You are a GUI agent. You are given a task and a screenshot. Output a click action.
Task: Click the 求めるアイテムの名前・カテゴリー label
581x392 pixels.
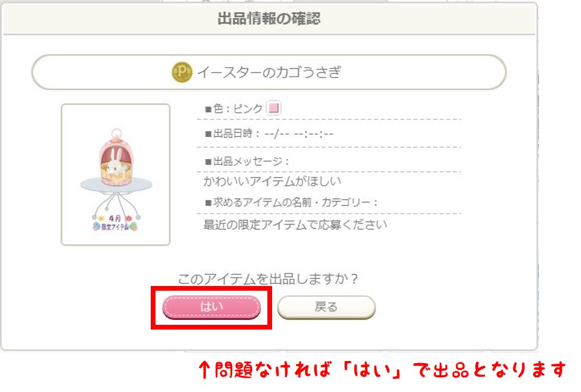click(291, 202)
